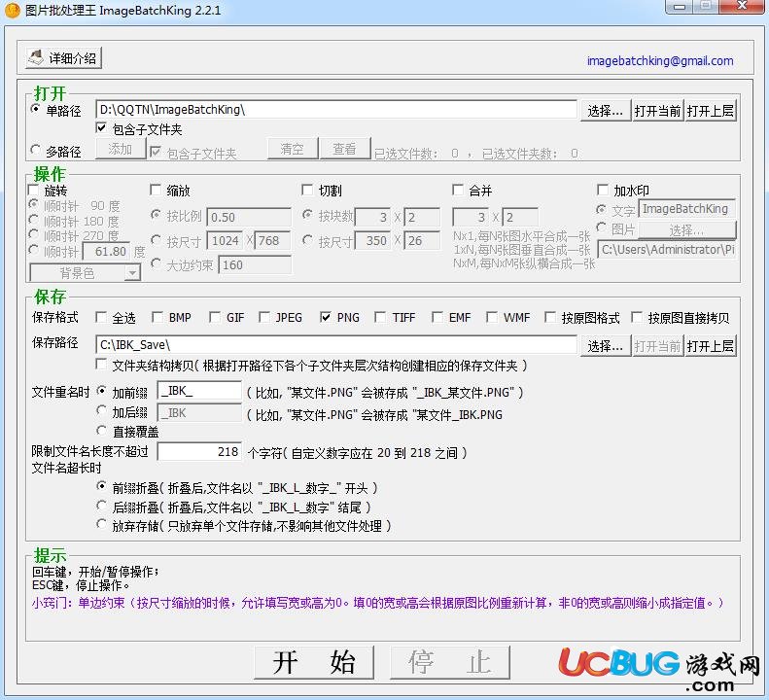
Task: Click the 清空 clear button
Action: (293, 149)
